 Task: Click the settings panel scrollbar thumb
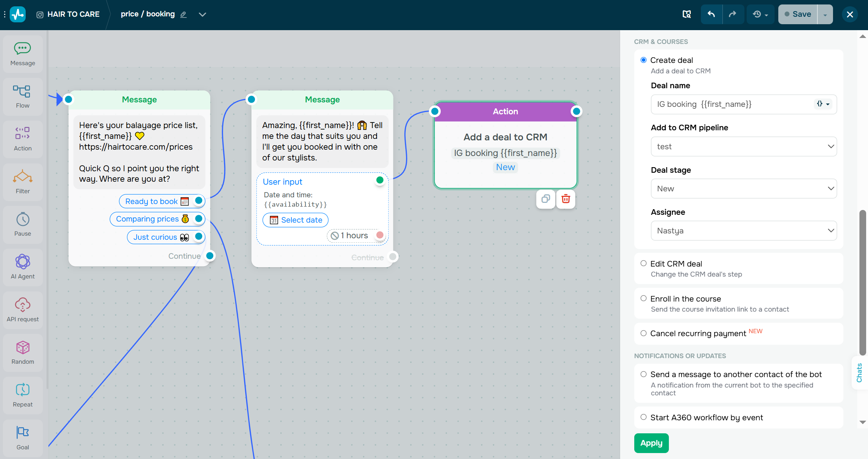click(x=862, y=283)
